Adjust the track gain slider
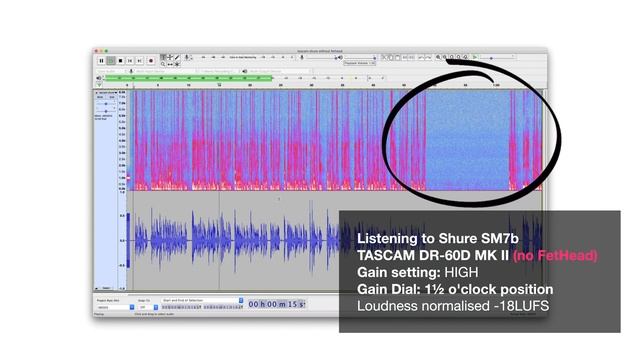This screenshot has width=640, height=360. click(x=106, y=104)
